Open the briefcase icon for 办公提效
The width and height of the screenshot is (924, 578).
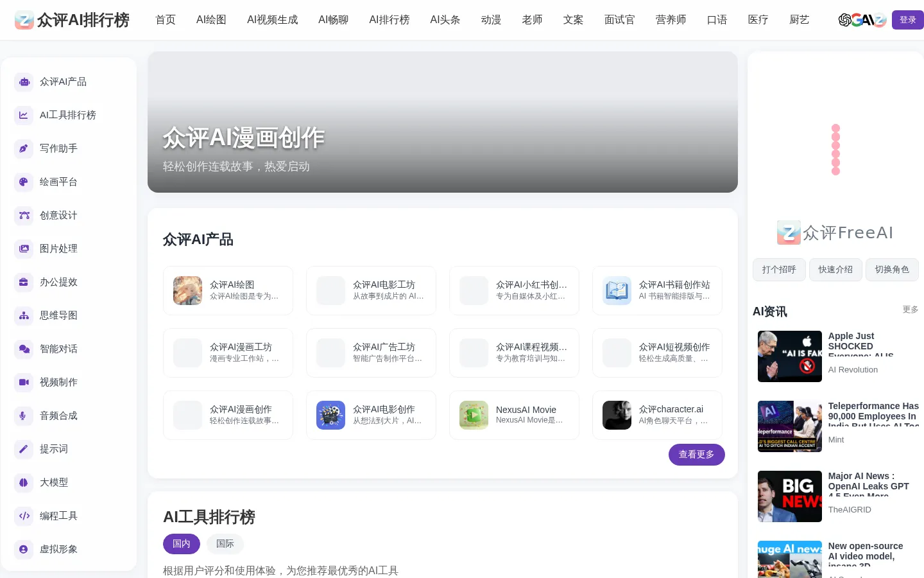24,282
